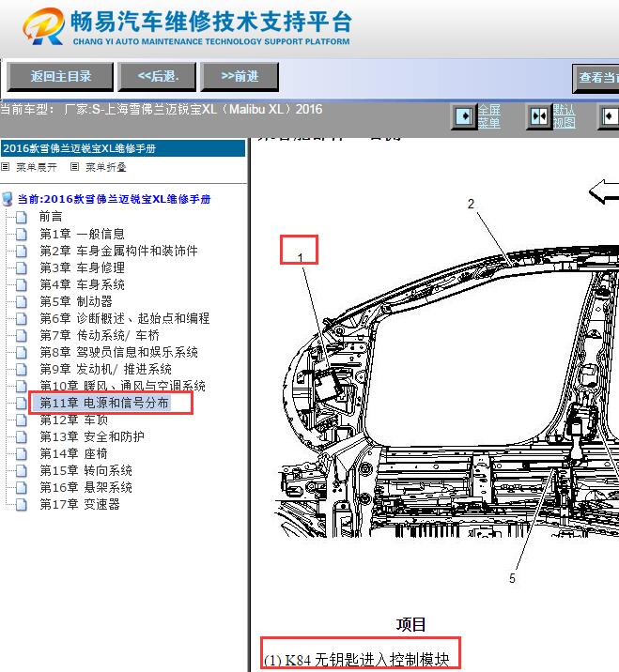Viewport: 619px width, 672px height.
Task: Click the default view icon beside 默认视图
Action: (539, 116)
